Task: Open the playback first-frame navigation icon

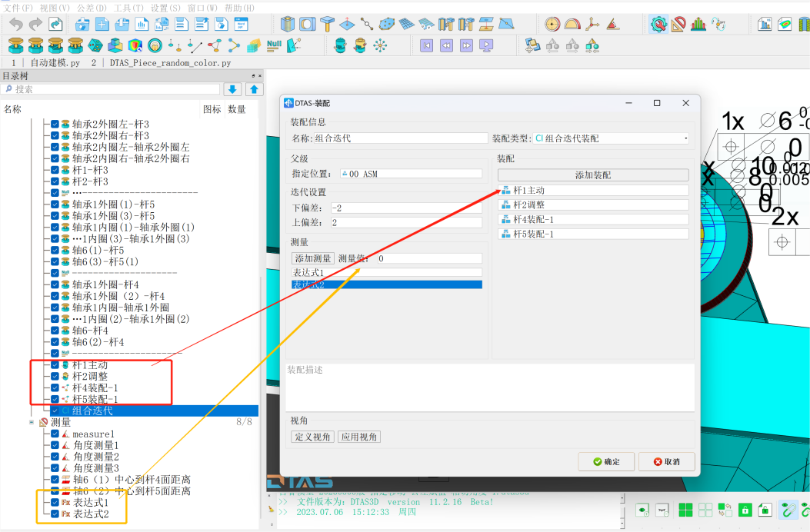Action: (x=428, y=45)
